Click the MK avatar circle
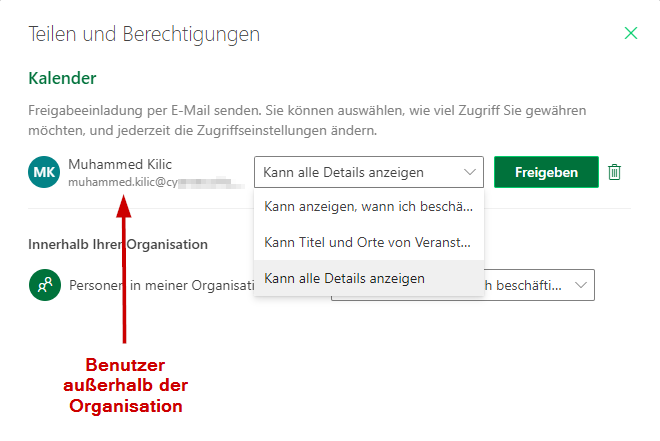This screenshot has width=660, height=441. click(x=44, y=172)
